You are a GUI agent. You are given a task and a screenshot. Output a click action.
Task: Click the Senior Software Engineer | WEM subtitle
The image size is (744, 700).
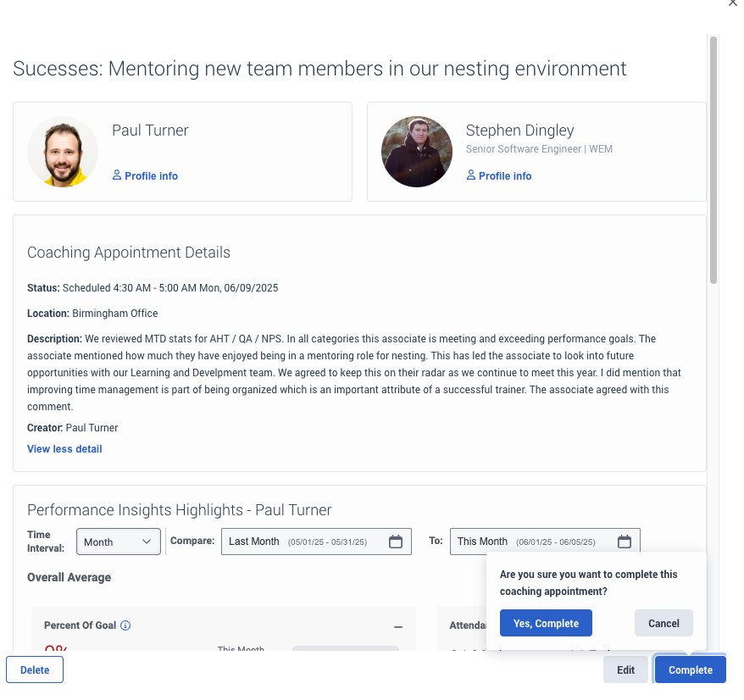coord(539,149)
